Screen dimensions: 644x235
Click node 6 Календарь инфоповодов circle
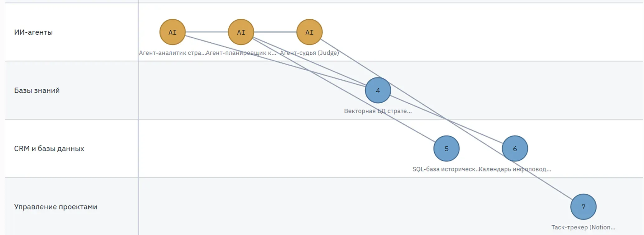tap(515, 148)
